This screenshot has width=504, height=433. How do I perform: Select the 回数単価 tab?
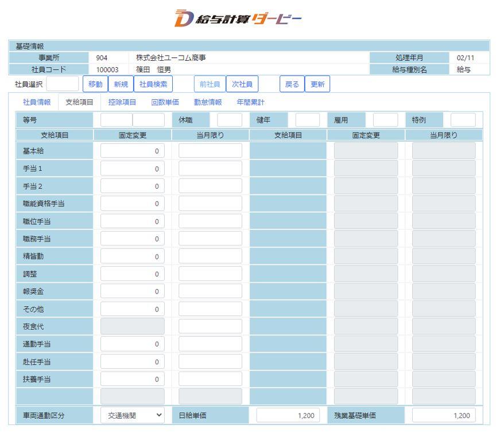(166, 103)
